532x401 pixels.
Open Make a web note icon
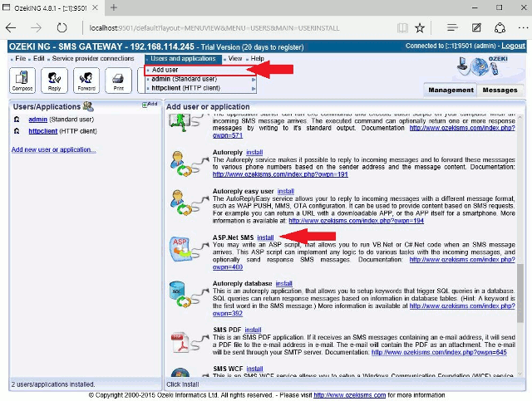click(476, 27)
